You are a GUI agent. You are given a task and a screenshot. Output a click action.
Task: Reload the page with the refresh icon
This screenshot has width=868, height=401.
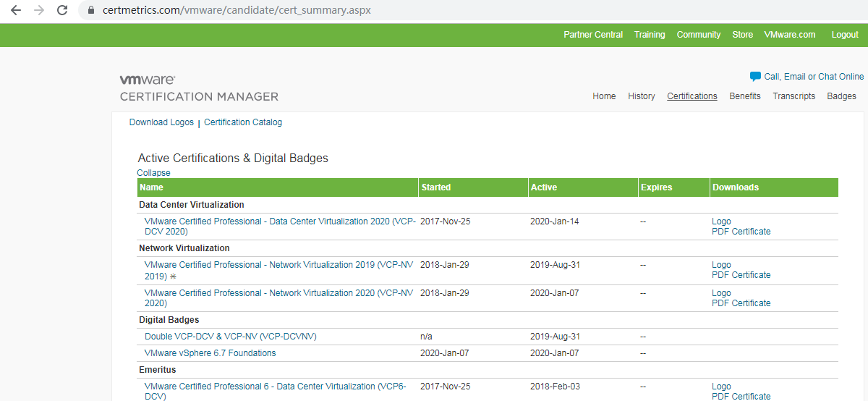click(x=62, y=11)
